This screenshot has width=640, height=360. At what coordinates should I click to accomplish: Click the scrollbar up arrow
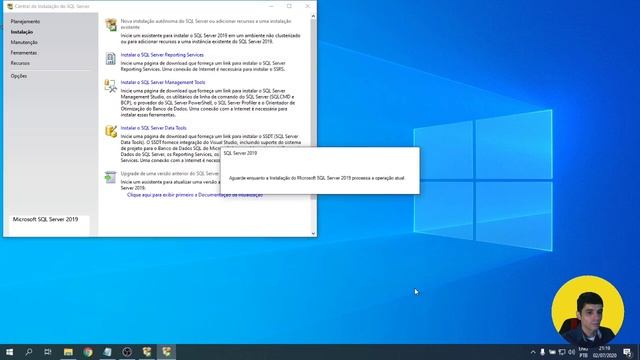pyautogui.click(x=313, y=16)
